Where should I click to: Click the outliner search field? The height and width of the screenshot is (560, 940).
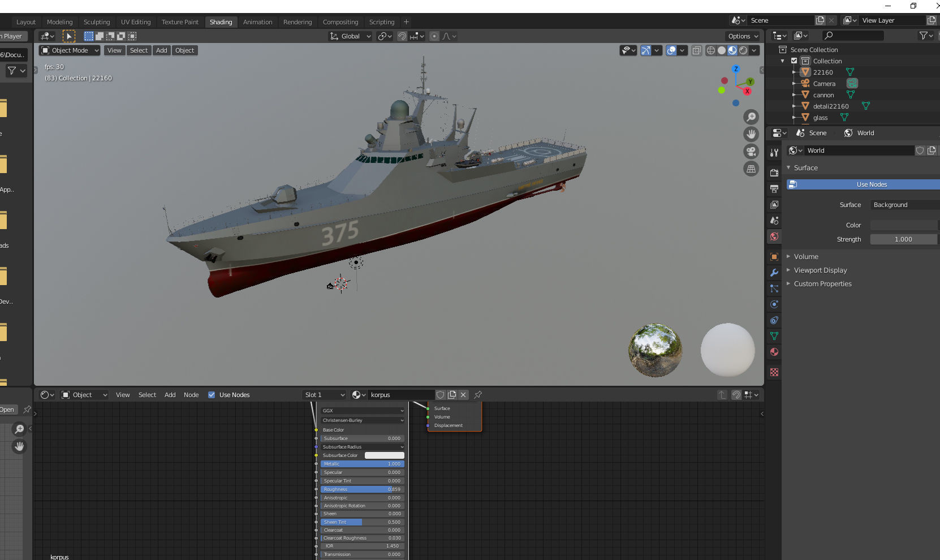click(x=853, y=36)
